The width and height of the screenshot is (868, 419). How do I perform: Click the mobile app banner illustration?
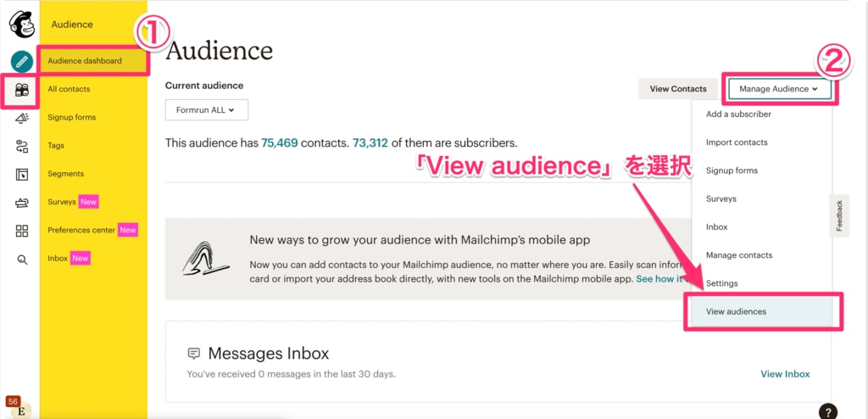[x=205, y=258]
